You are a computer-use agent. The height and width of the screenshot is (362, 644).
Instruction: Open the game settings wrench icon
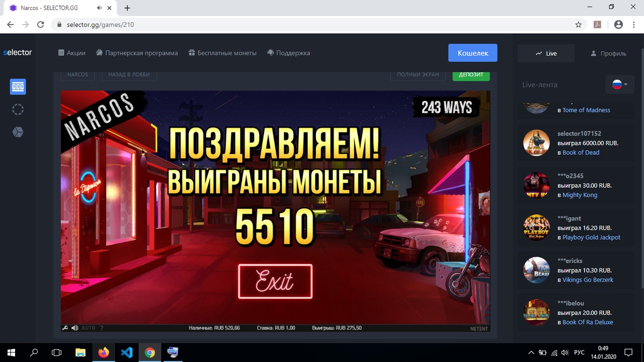tap(65, 328)
